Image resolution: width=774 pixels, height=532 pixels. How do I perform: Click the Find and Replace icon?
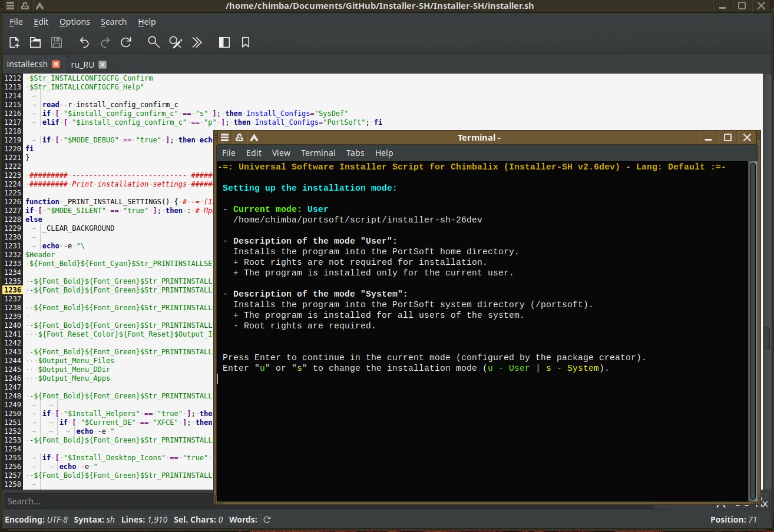[176, 42]
